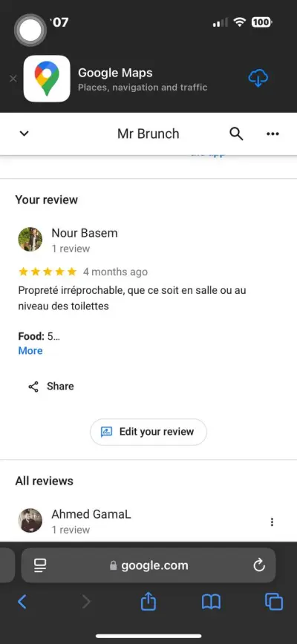Open options menu for Ahmed GamaL's review
This screenshot has height=644, width=297.
(272, 522)
